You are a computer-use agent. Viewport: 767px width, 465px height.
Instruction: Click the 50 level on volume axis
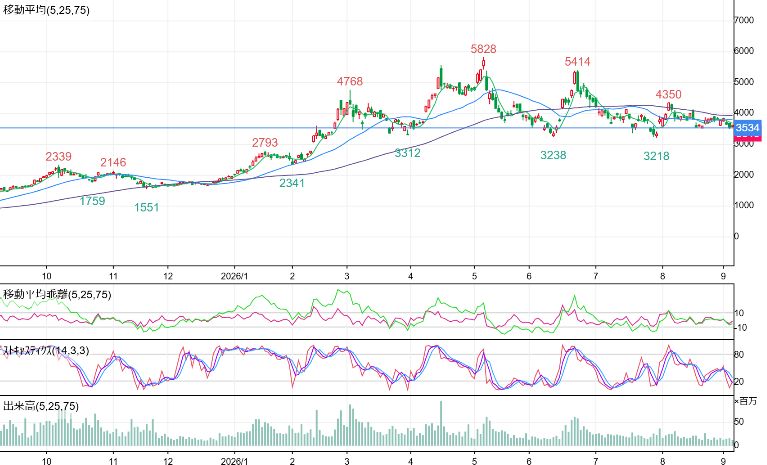(x=739, y=421)
